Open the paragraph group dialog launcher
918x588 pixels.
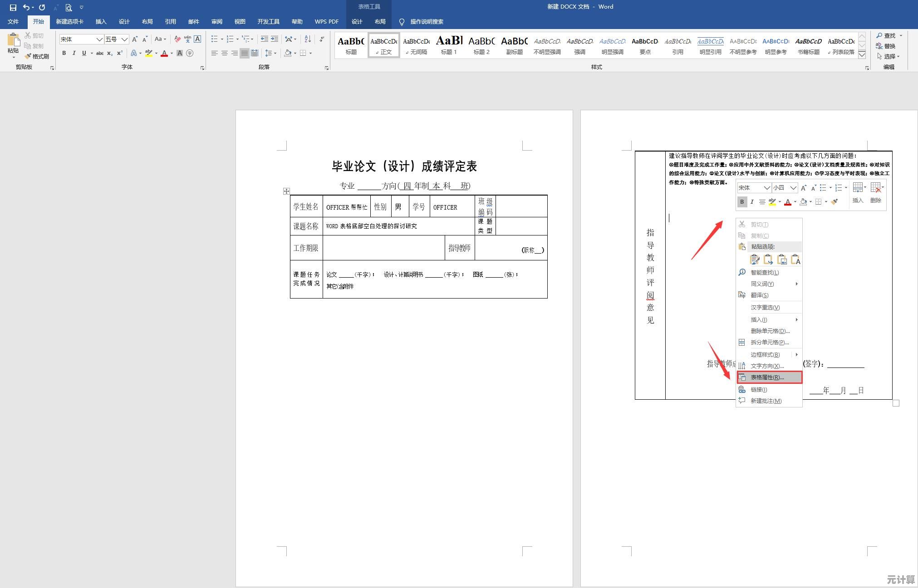pyautogui.click(x=327, y=68)
